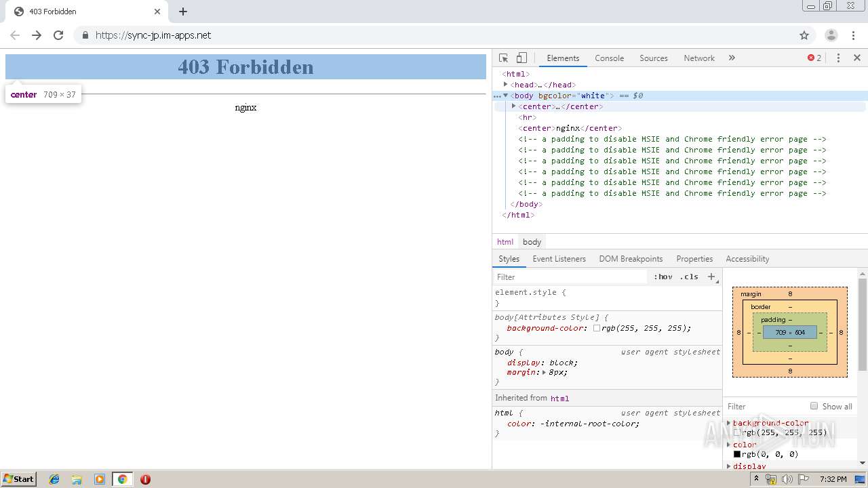Select the center nginx element line
The image size is (868, 488).
[x=570, y=128]
